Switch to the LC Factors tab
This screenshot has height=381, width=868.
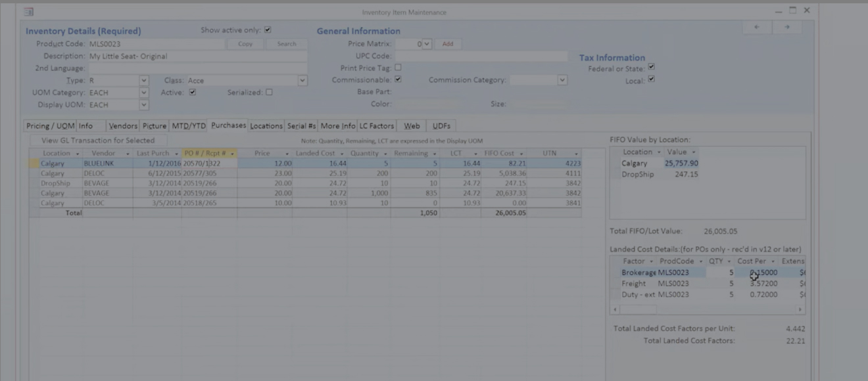click(x=376, y=126)
